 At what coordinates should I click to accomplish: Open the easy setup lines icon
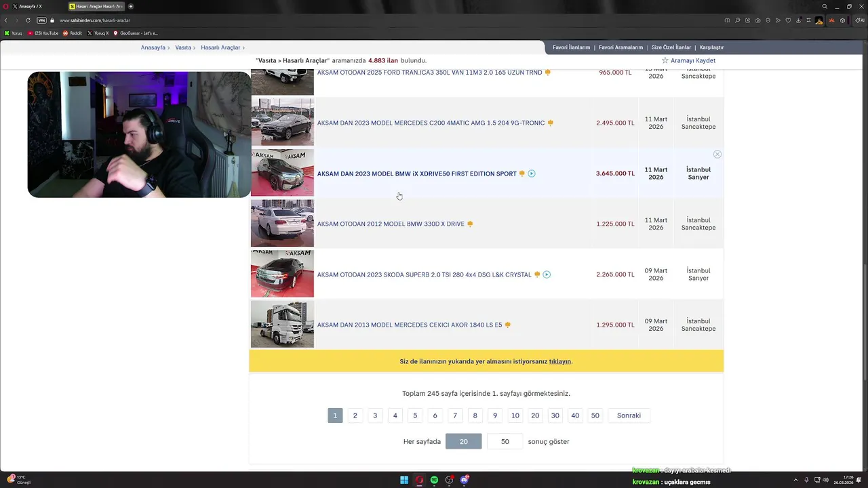click(808, 20)
